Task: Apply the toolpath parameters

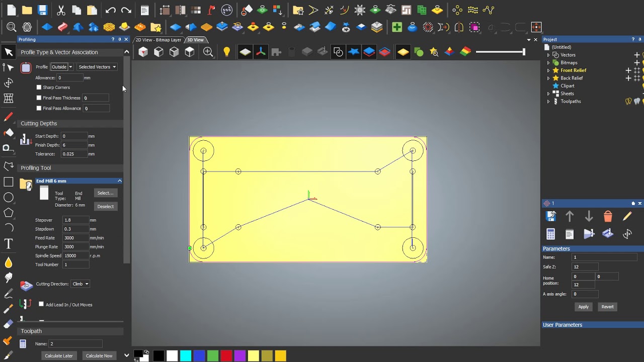Action: 583,307
